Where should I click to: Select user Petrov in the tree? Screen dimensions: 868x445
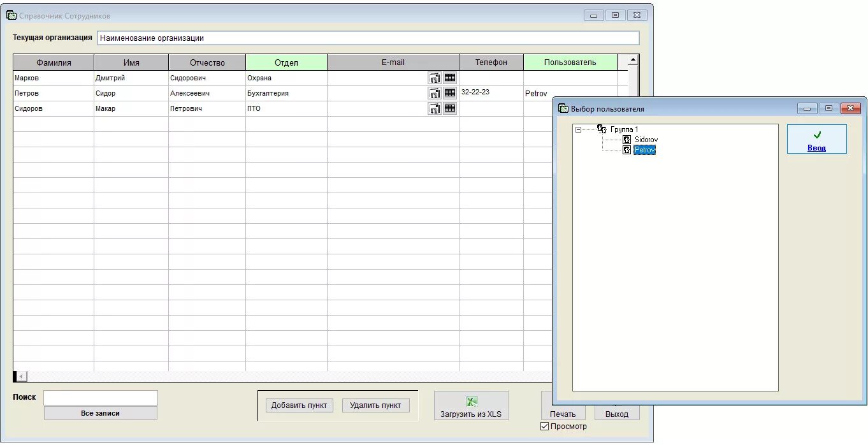pos(644,150)
